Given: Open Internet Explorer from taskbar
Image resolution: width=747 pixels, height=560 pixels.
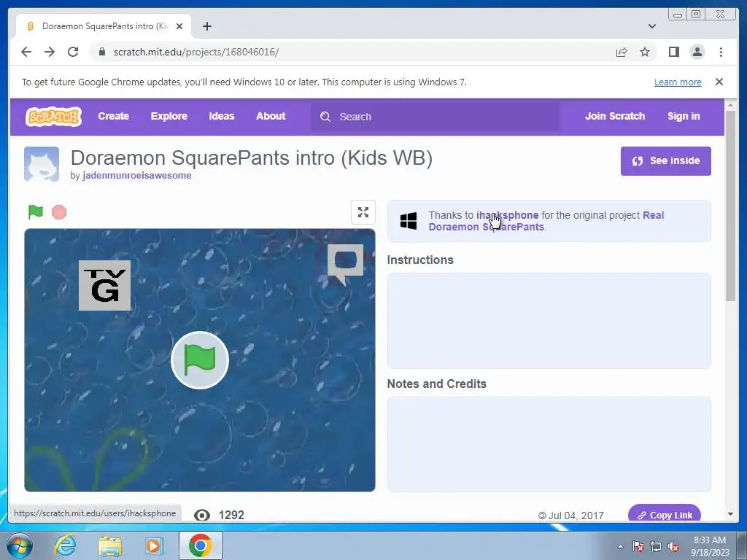Looking at the screenshot, I should click(x=65, y=545).
